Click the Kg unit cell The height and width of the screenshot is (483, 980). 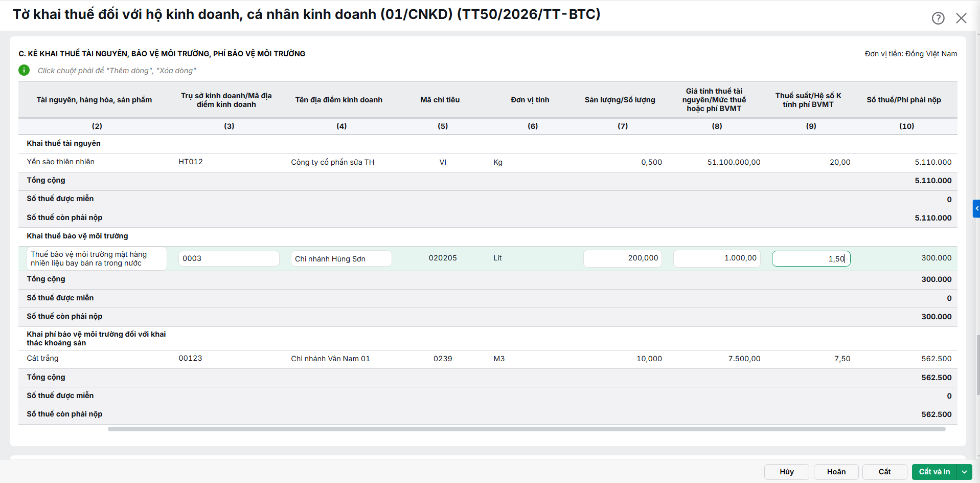point(498,162)
